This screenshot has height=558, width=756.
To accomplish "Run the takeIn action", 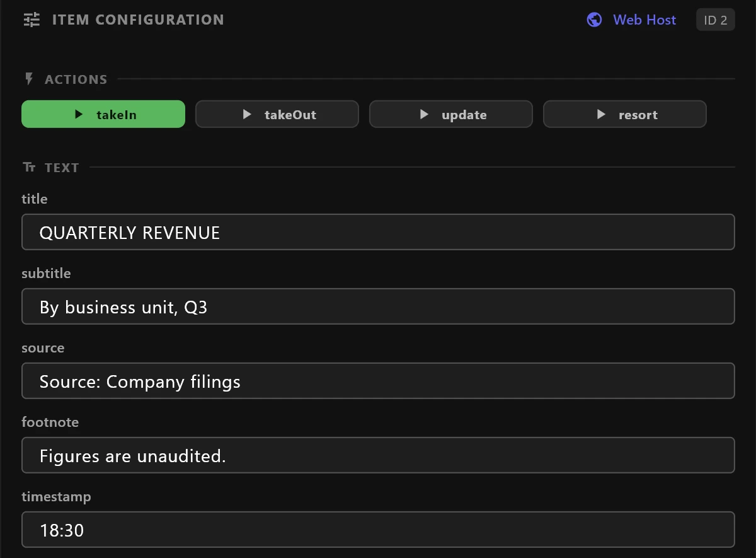I will [x=103, y=114].
